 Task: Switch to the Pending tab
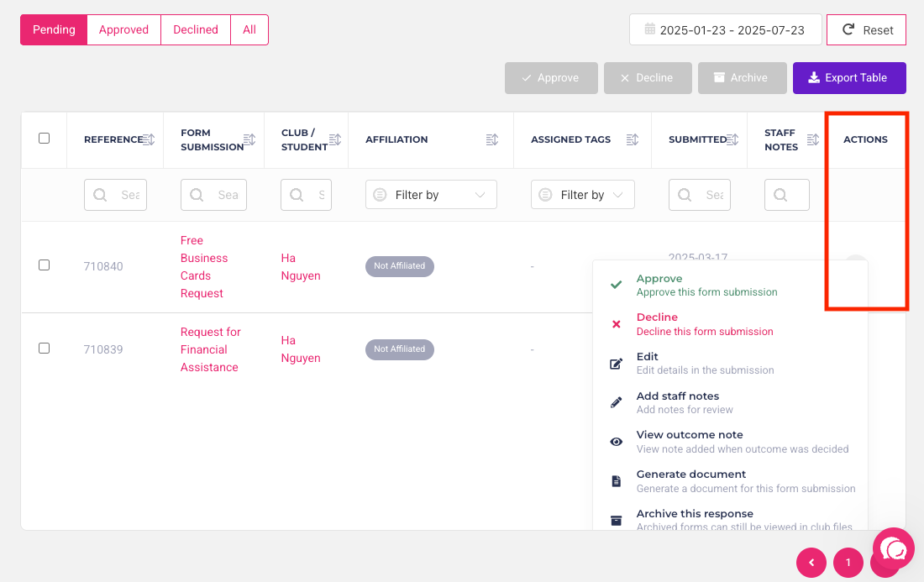click(x=54, y=30)
